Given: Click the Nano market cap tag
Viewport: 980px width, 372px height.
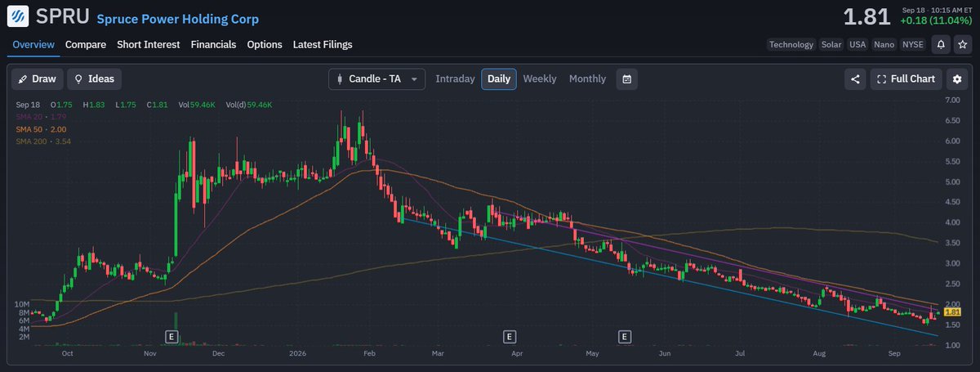Looking at the screenshot, I should tap(884, 45).
